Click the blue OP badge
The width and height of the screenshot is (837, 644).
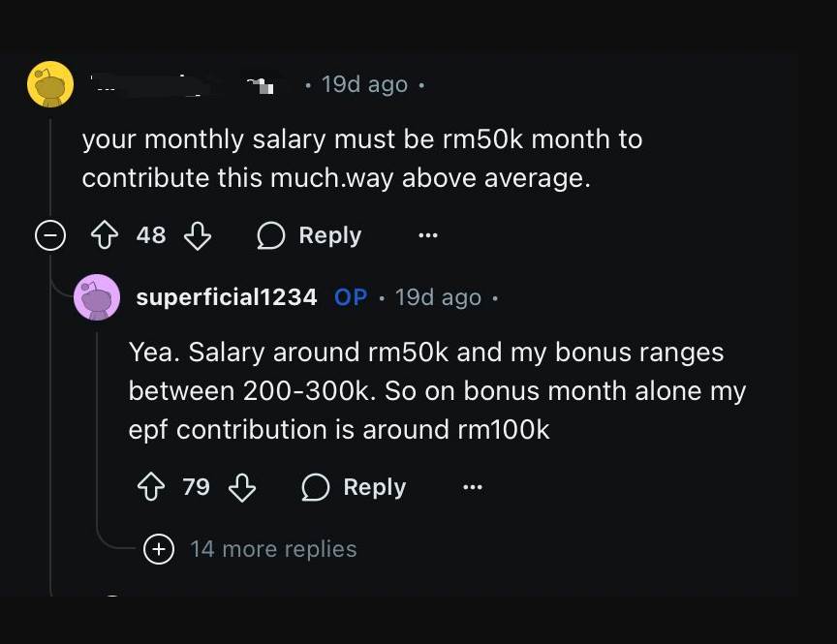tap(351, 297)
